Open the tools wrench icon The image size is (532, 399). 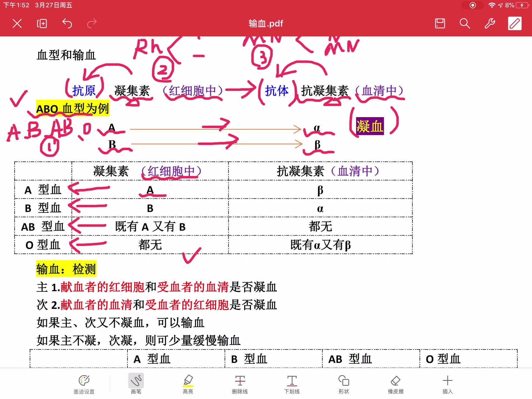(x=490, y=24)
